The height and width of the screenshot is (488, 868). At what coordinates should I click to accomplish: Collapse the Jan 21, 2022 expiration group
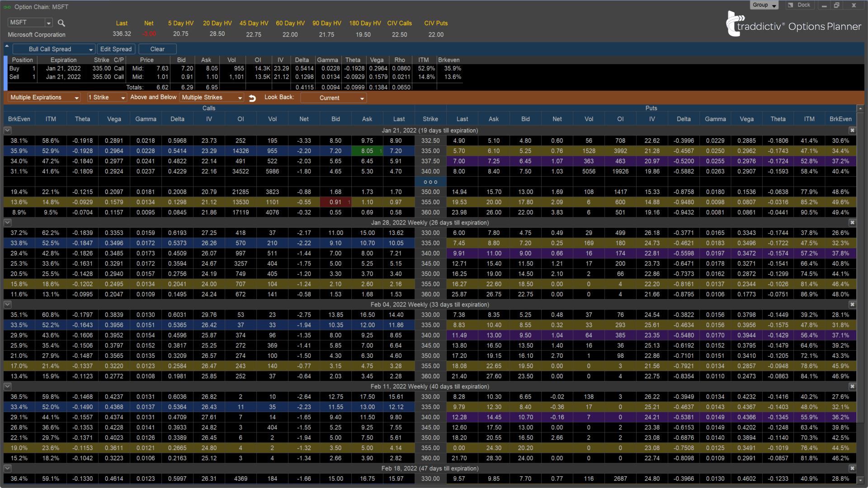(8, 131)
